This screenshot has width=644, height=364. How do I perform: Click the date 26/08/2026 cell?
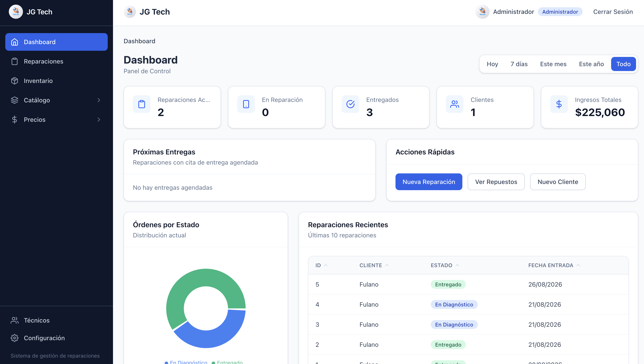point(545,285)
